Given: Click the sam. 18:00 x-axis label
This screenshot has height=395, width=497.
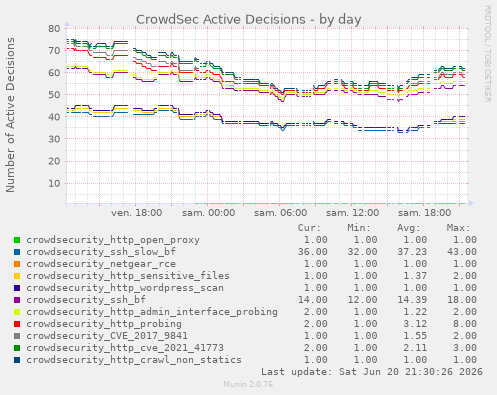Looking at the screenshot, I should tap(425, 213).
